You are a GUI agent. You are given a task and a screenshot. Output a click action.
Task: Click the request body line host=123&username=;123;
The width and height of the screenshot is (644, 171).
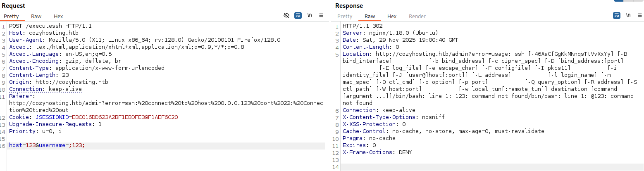pyautogui.click(x=47, y=146)
